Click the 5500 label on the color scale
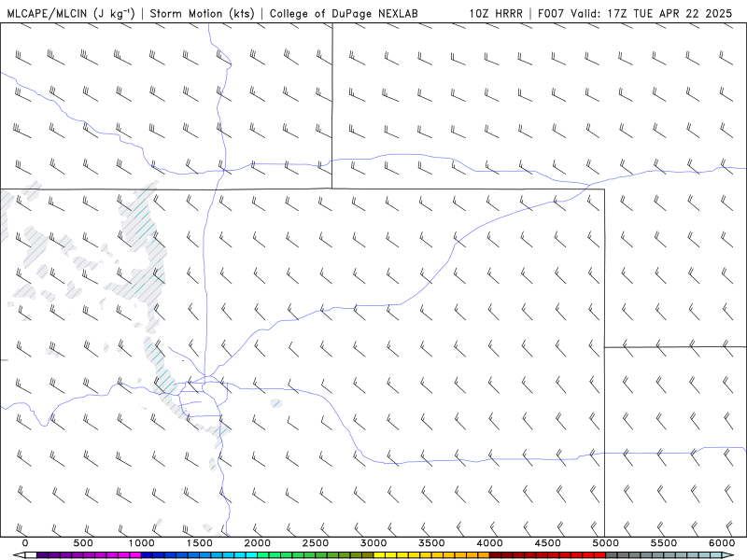Image resolution: width=747 pixels, height=560 pixels. 664,543
